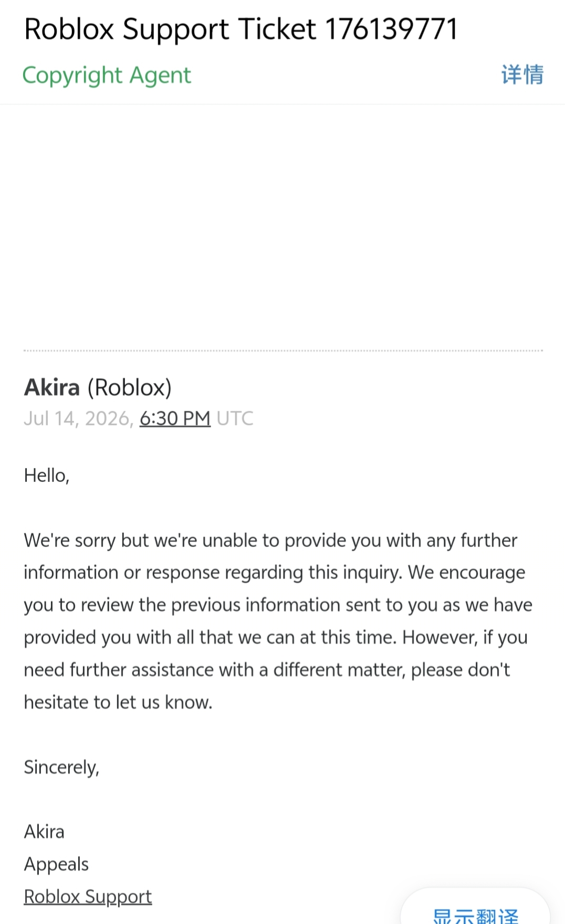Click the Appeals department line
Viewport: 565px width, 924px height.
point(56,864)
